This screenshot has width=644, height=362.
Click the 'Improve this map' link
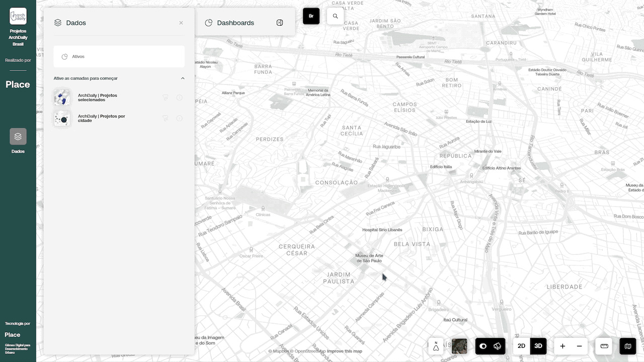coord(345,351)
